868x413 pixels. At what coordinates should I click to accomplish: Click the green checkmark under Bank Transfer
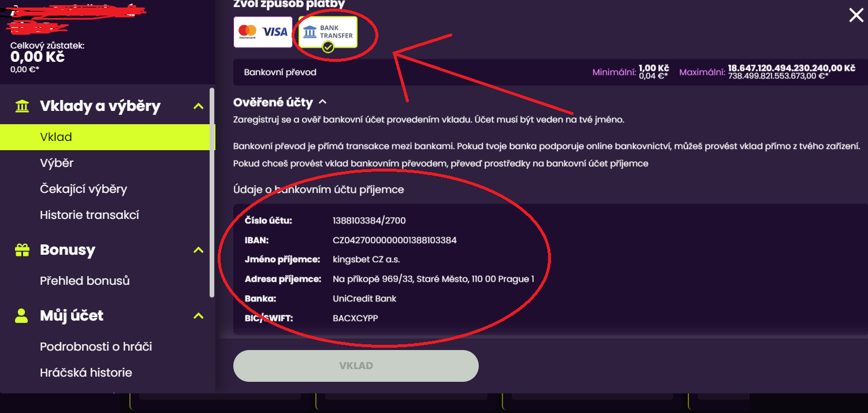pos(328,47)
